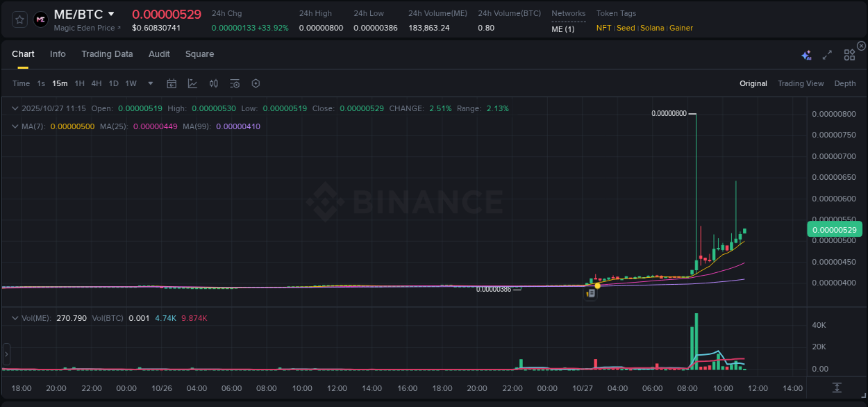This screenshot has height=407, width=868.
Task: Open the widgets grid icon
Action: pos(849,54)
